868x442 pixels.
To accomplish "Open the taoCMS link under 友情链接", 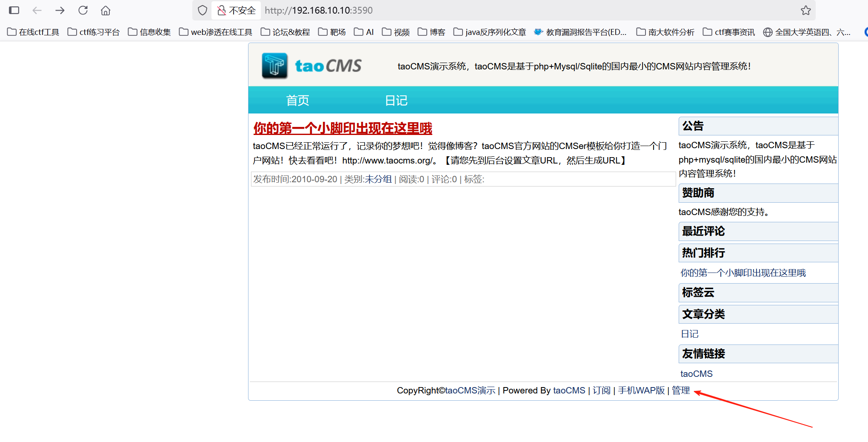I will (696, 374).
